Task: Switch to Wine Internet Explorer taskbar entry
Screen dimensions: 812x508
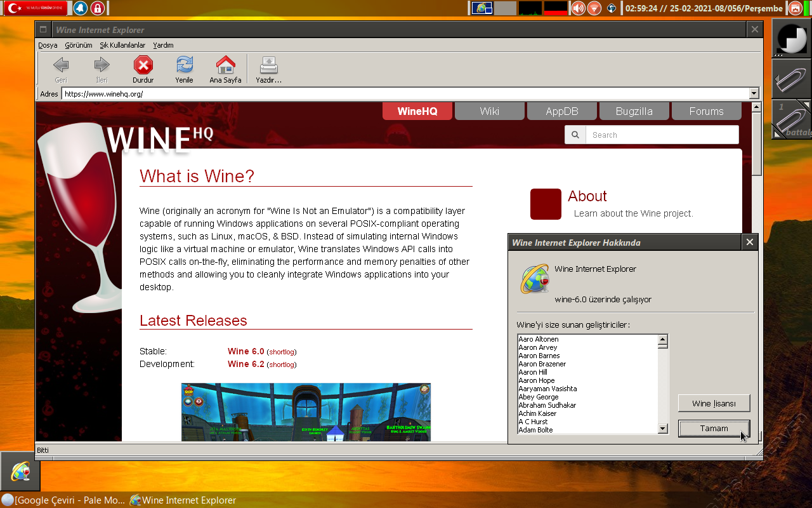Action: [x=183, y=500]
